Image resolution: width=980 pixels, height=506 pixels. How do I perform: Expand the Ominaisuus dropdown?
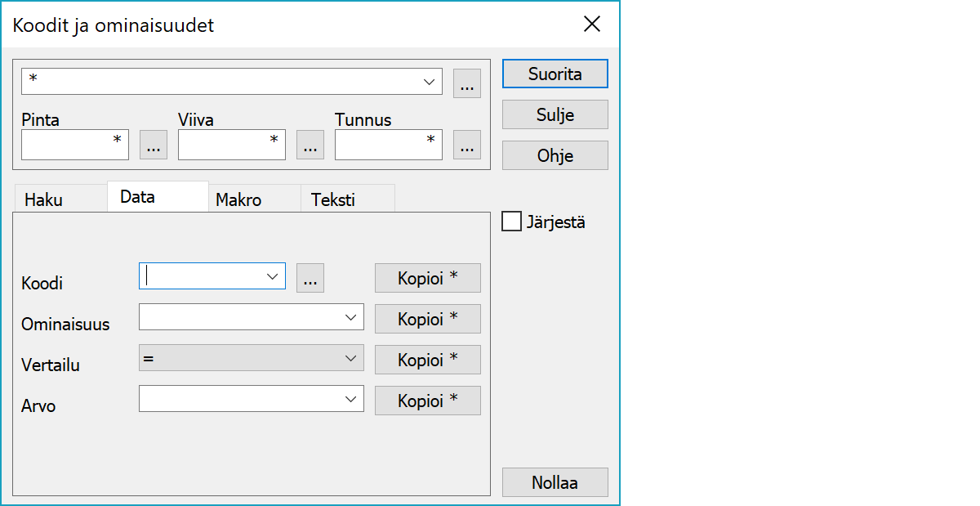pos(351,317)
